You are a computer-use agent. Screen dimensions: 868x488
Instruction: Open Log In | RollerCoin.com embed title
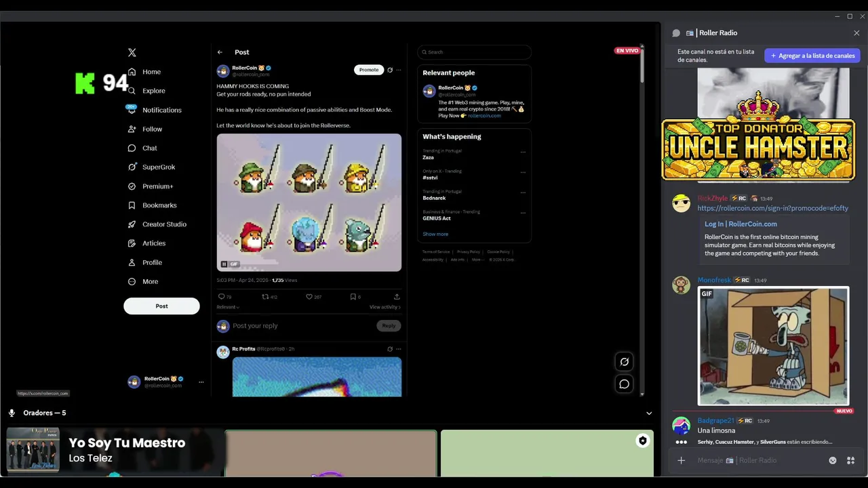tap(741, 224)
